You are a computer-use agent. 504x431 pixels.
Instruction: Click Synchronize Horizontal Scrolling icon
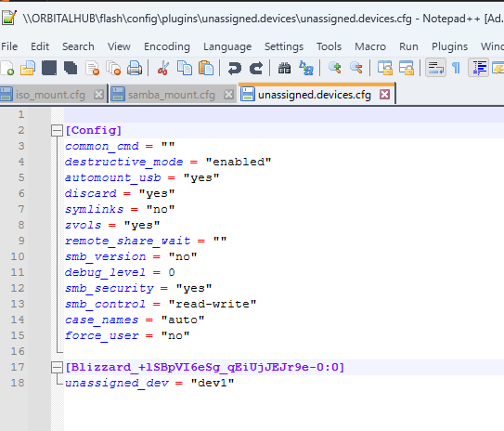pos(407,68)
